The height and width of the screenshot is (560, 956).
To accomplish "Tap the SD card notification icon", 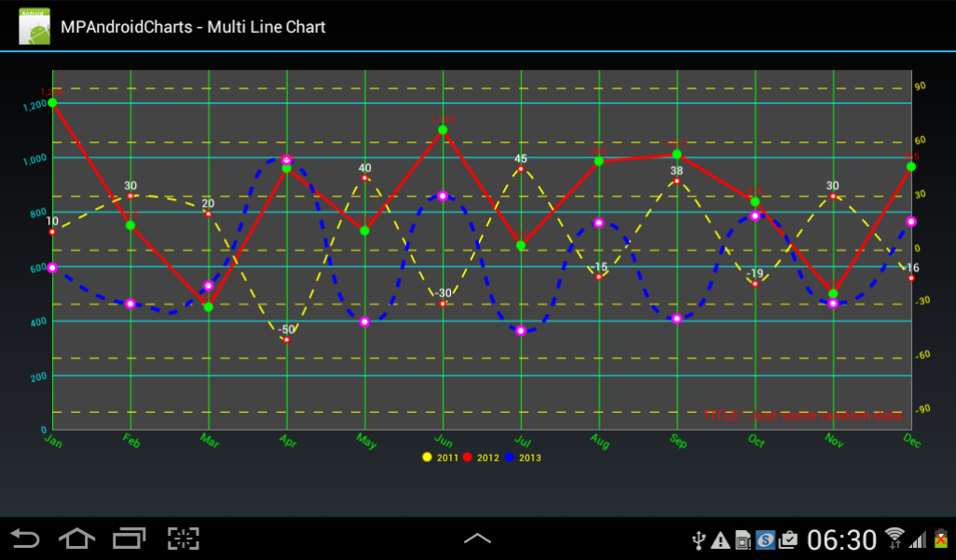I will click(743, 540).
